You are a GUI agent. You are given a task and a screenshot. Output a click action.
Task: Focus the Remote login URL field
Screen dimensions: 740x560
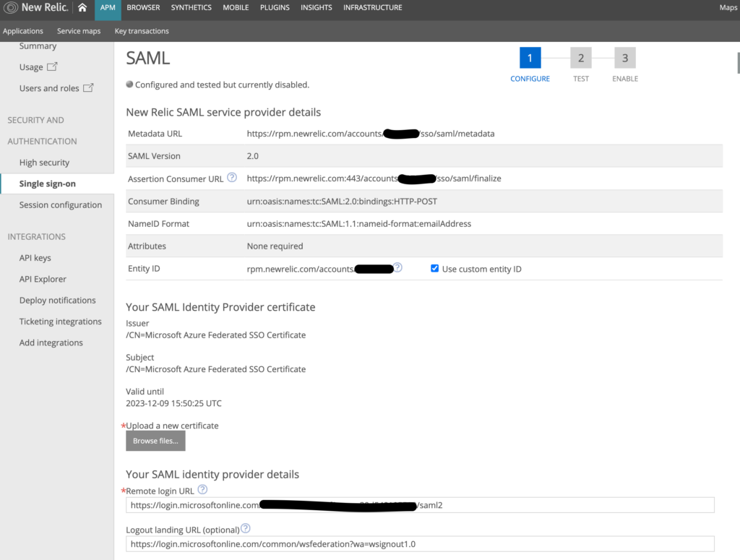coord(420,505)
